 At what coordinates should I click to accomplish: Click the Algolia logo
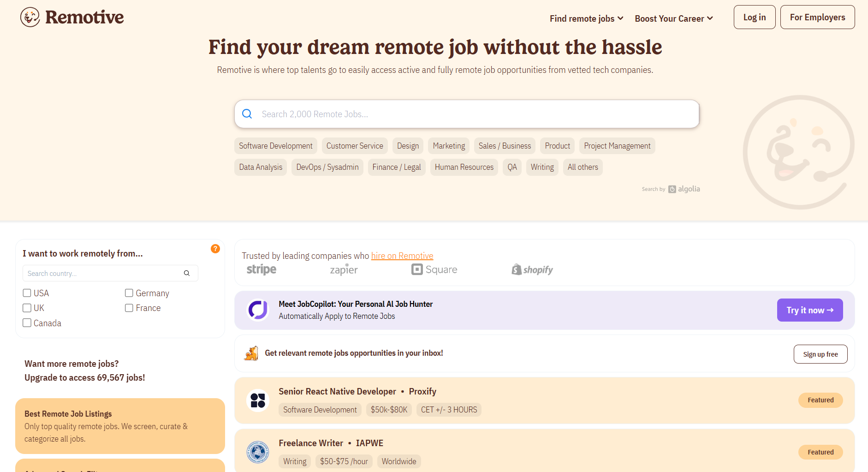pos(684,189)
